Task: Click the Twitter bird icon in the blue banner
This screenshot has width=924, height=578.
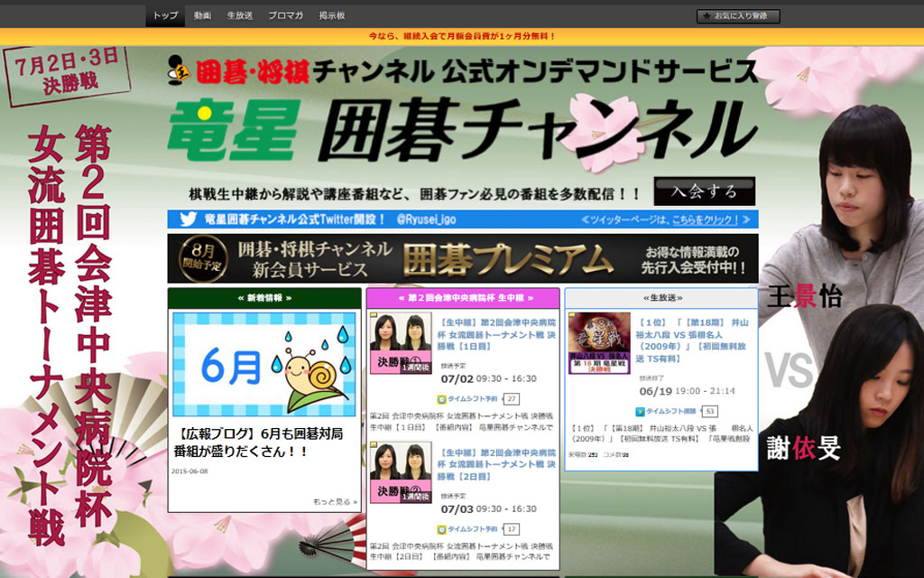Action: click(x=188, y=219)
